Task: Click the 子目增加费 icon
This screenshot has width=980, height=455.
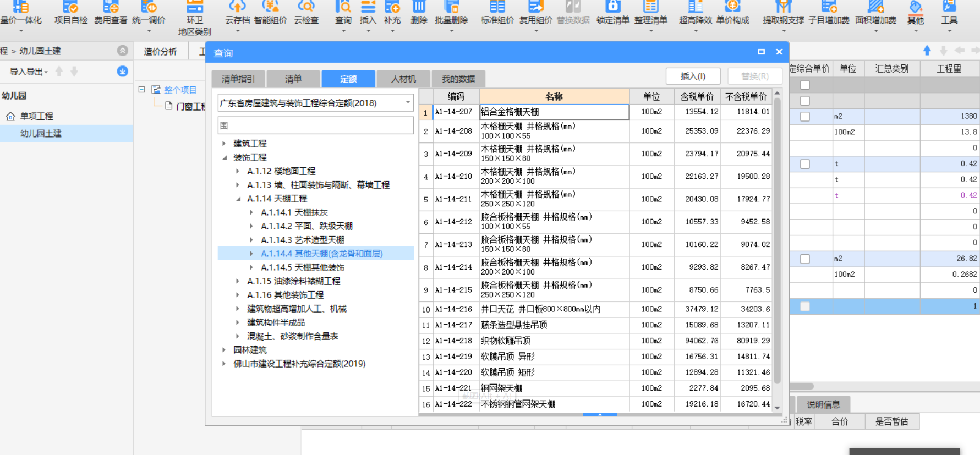Action: (829, 8)
